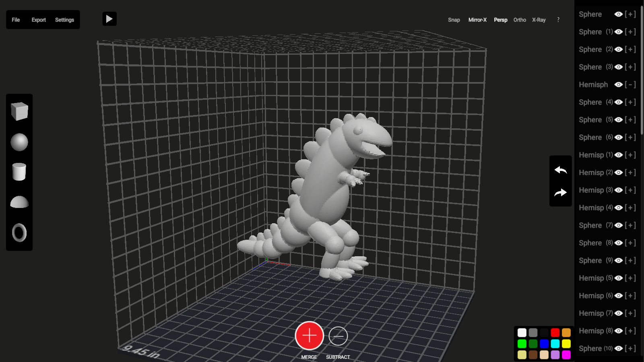
Task: Toggle visibility of Hemisp (1)
Action: pos(619,155)
